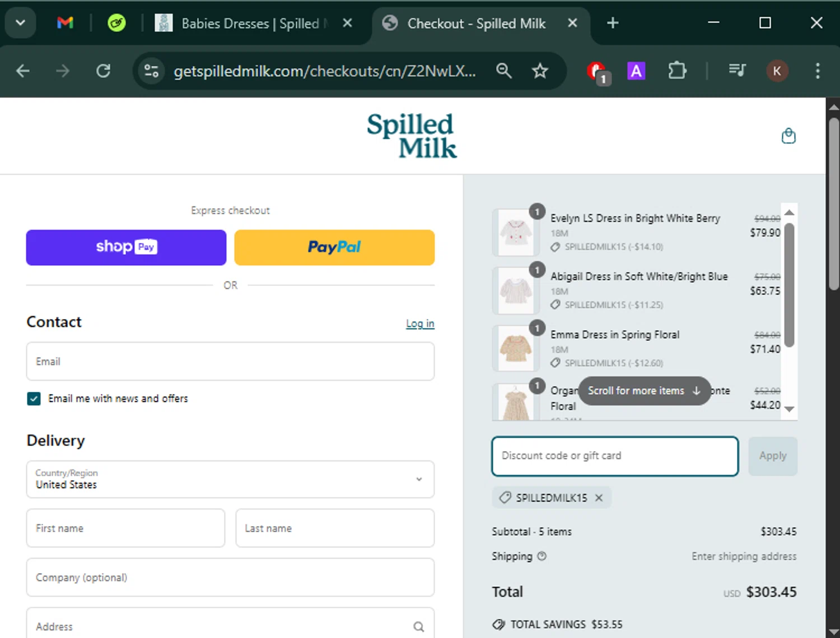The image size is (840, 638).
Task: Focus the Company (optional) field
Action: tap(230, 577)
